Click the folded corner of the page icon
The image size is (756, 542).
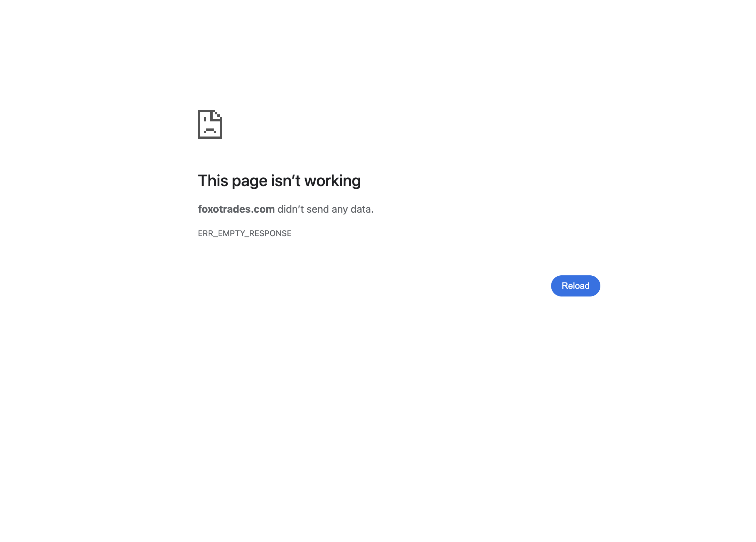point(217,114)
